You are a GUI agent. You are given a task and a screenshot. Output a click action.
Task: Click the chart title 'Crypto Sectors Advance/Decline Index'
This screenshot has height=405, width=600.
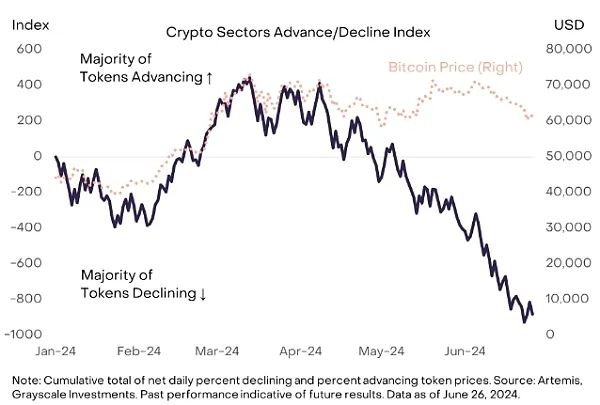coord(298,32)
